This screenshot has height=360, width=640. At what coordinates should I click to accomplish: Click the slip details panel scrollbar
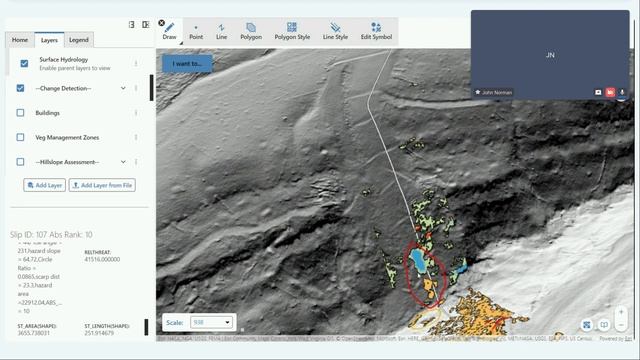pos(146,327)
